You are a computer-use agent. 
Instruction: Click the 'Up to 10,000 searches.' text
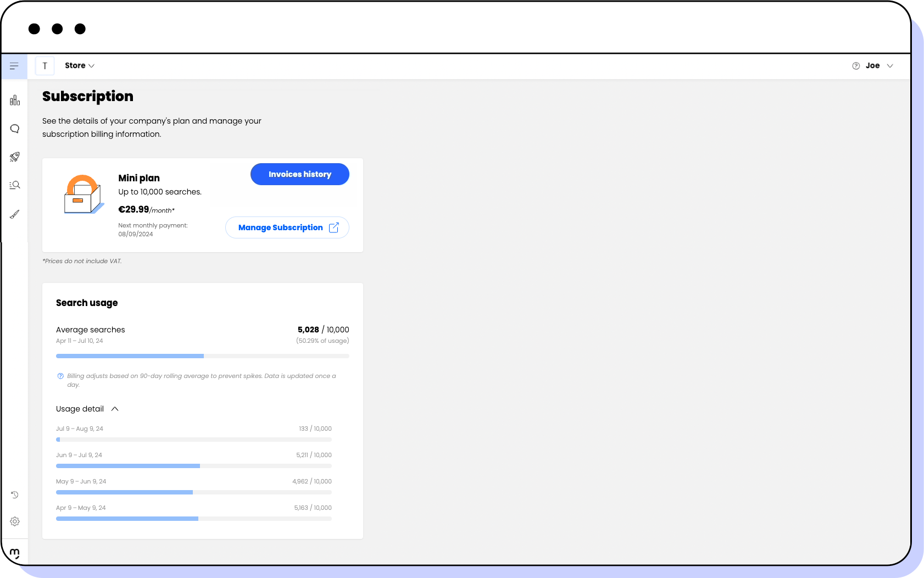pos(160,192)
